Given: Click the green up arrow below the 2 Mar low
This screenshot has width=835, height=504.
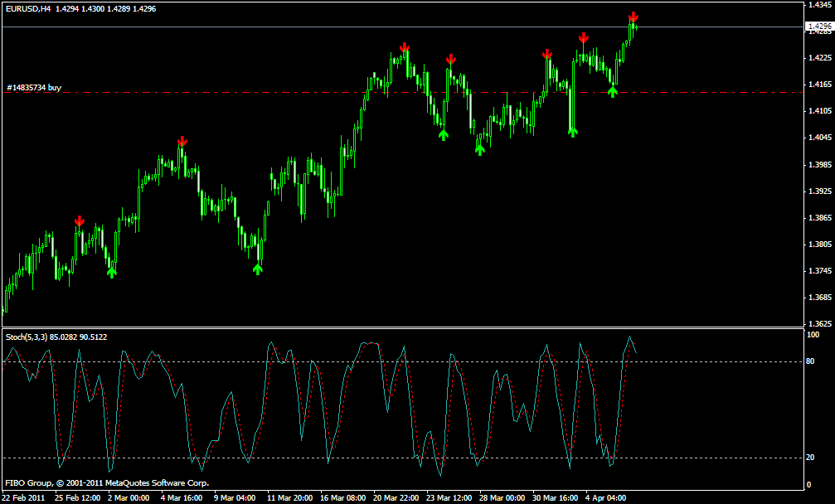Looking at the screenshot, I should pos(111,273).
